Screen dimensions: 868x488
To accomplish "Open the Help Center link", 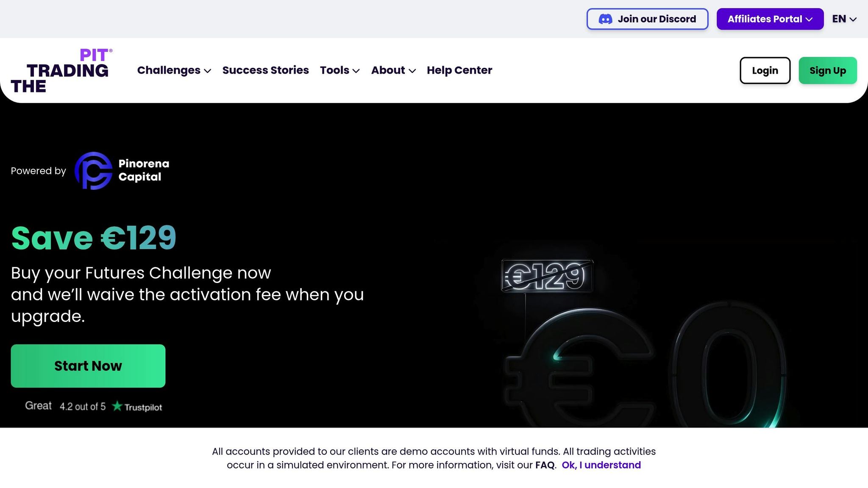I will pyautogui.click(x=459, y=70).
